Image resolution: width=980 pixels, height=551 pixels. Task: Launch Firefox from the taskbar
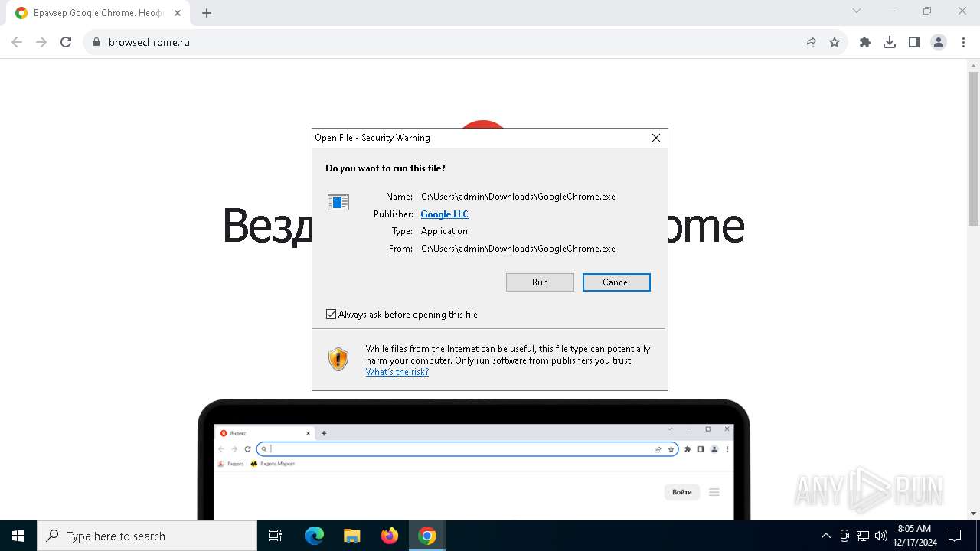click(x=390, y=536)
